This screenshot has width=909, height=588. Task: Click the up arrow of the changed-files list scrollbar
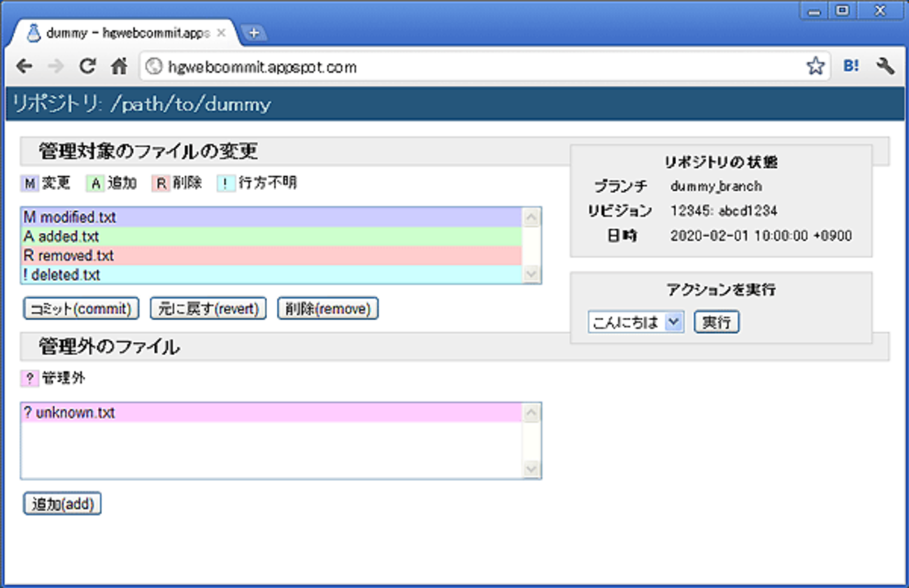coord(531,217)
